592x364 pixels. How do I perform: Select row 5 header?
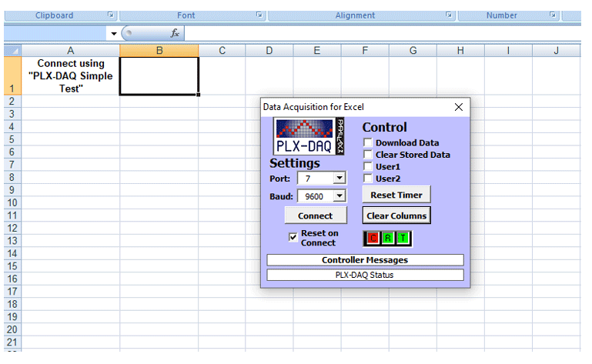12,139
